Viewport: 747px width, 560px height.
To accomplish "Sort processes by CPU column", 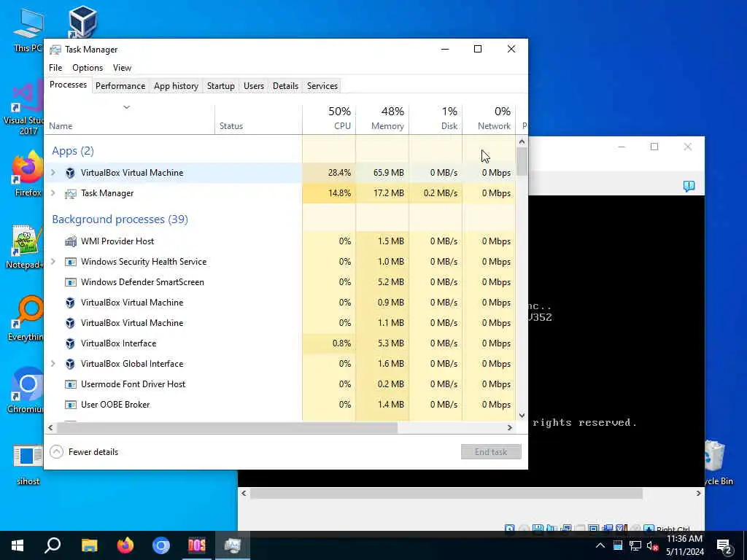I will point(329,118).
